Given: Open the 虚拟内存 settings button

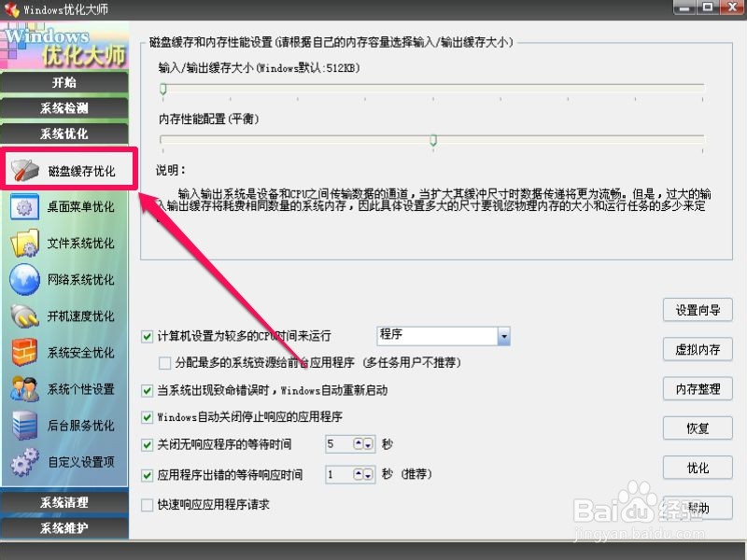Looking at the screenshot, I should coord(698,349).
